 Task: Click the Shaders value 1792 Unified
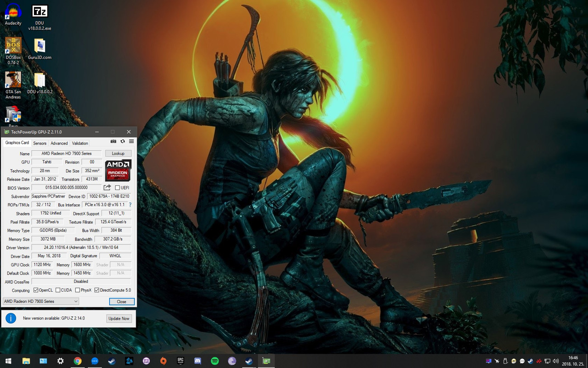click(51, 213)
